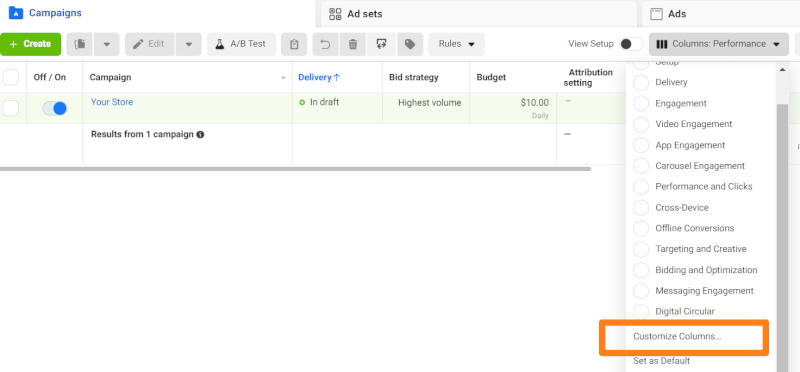
Task: Choose Customize Columns... from menu
Action: point(677,337)
